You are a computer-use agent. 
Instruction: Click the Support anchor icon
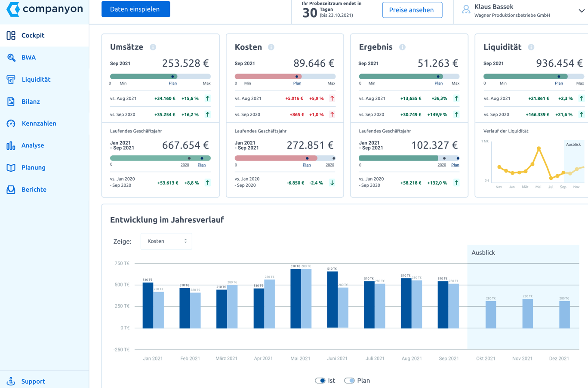[11, 381]
